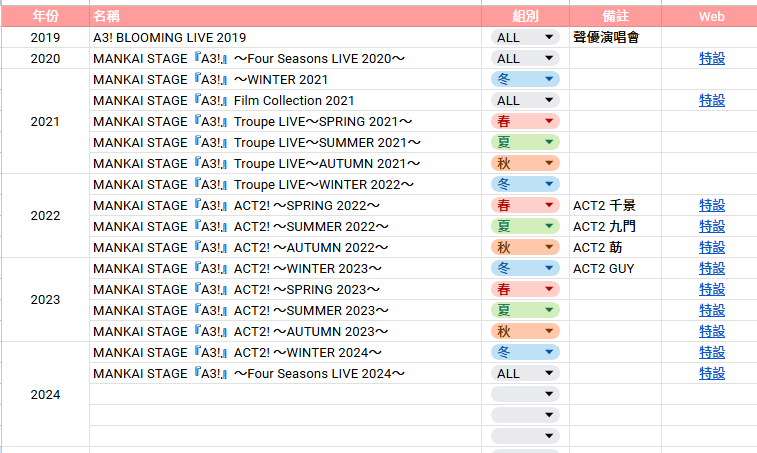This screenshot has width=757, height=453.
Task: Open the ALL dropdown for Film Collection 2021
Action: (x=525, y=100)
